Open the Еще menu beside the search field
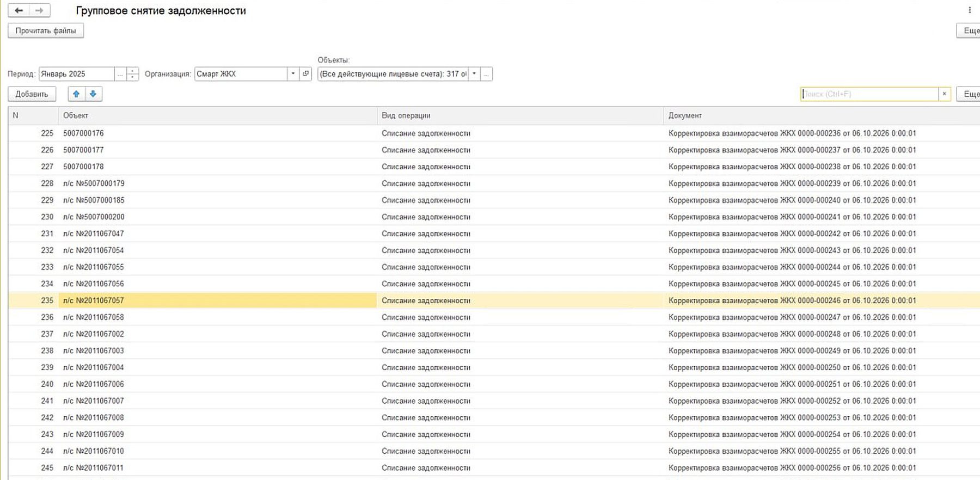The width and height of the screenshot is (980, 480). [x=969, y=94]
